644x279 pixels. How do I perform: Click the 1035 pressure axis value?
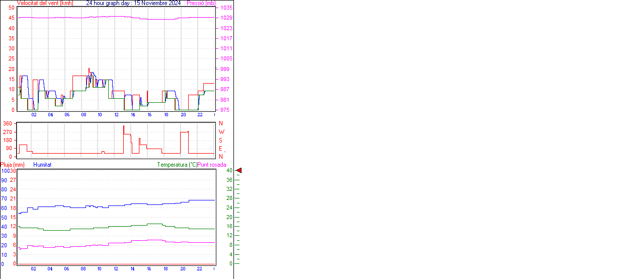[x=226, y=8]
